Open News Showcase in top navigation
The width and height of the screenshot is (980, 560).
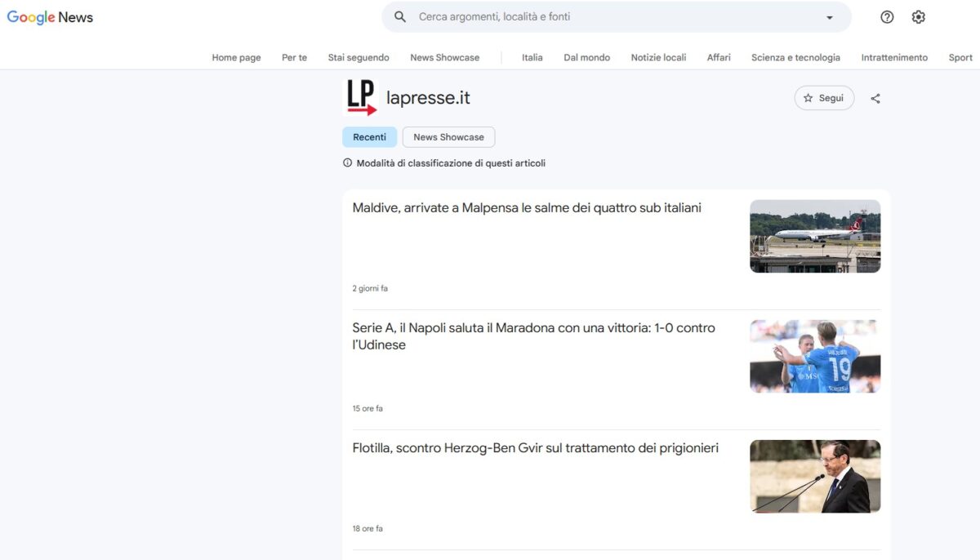pos(445,58)
